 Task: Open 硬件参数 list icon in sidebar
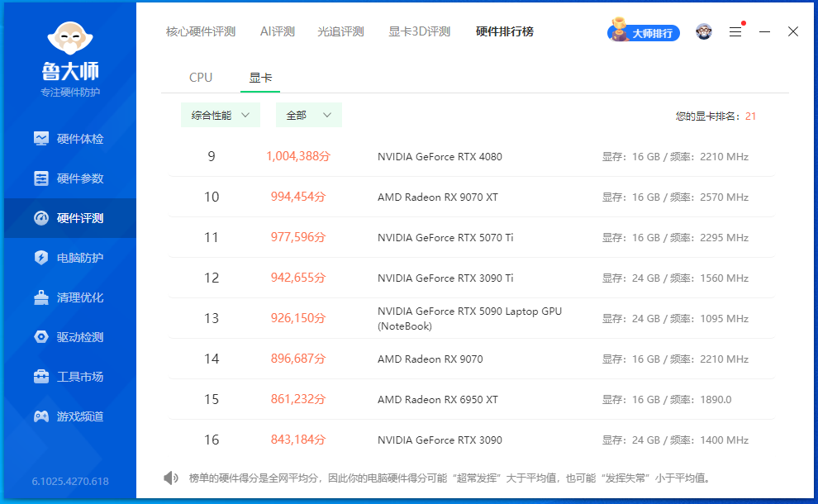pyautogui.click(x=41, y=178)
